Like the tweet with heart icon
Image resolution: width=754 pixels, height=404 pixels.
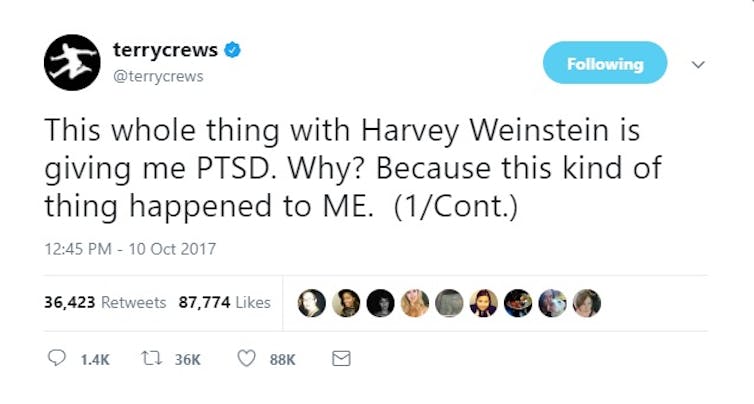click(247, 358)
